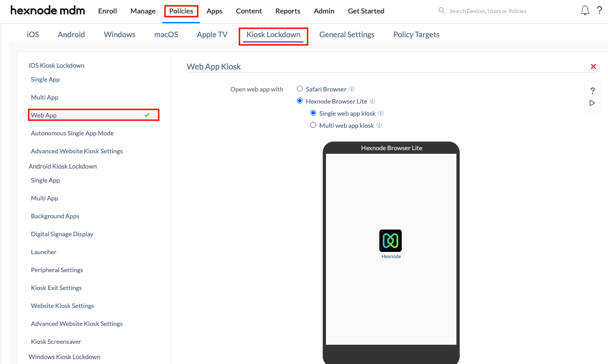Select the Multi web app kiosk option
This screenshot has width=608, height=364.
coord(313,125)
